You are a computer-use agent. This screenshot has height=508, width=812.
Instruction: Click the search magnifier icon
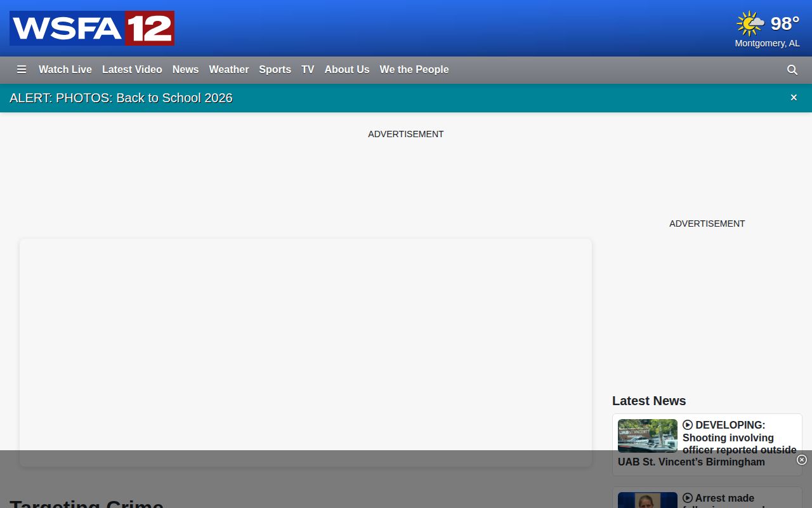[792, 70]
